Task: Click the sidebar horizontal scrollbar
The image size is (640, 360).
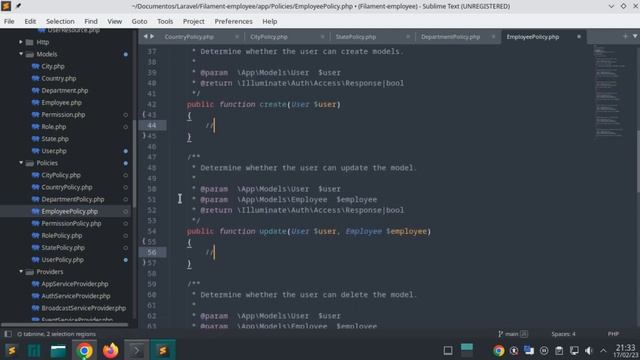Action: (x=64, y=325)
